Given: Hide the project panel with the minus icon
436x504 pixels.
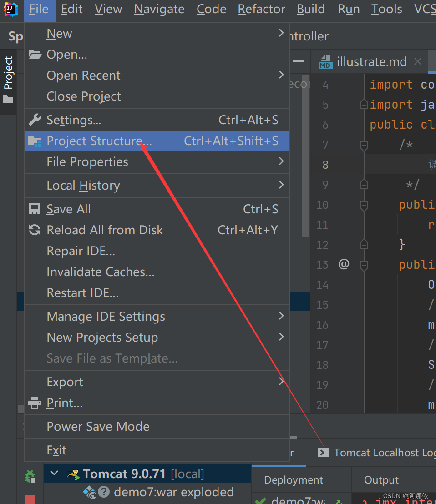Looking at the screenshot, I should (299, 61).
